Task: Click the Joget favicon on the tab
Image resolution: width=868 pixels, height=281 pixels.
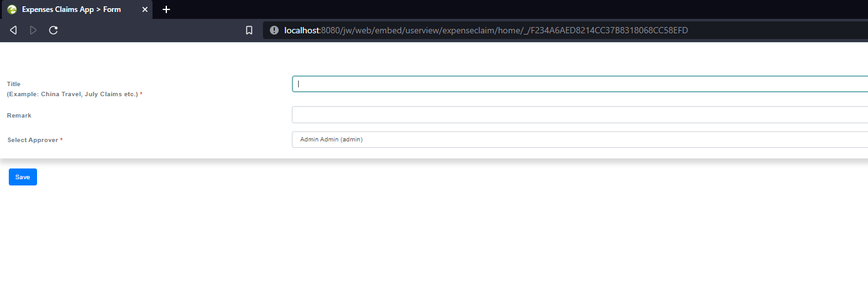Action: click(x=11, y=9)
